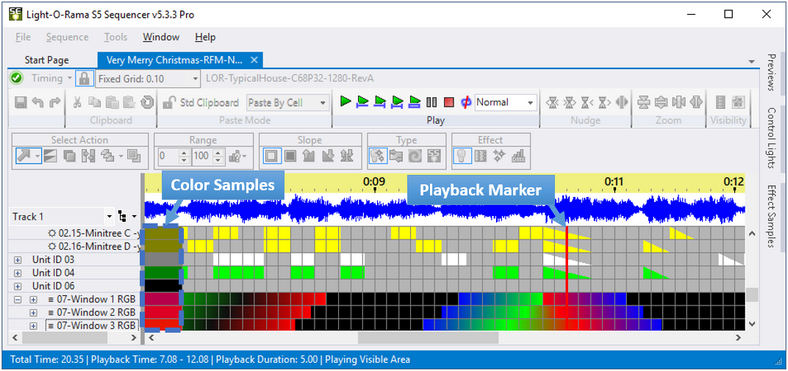Choose the sparkle twinkle Effect icon
The image size is (788, 371).
(499, 156)
